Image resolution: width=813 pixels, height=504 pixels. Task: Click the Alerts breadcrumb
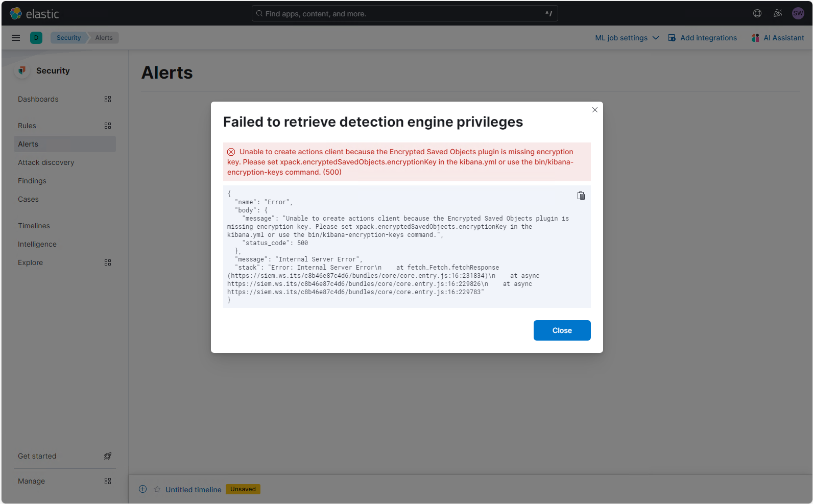point(104,38)
